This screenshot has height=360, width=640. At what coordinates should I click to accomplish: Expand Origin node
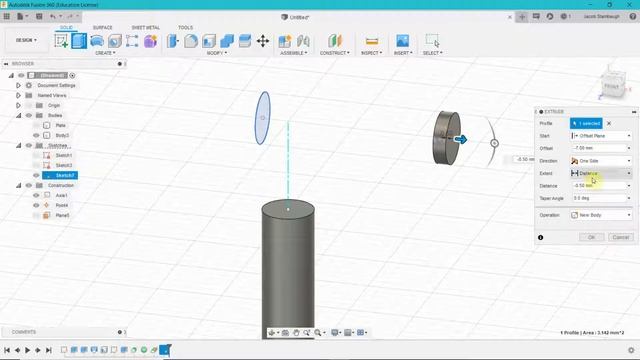point(18,105)
